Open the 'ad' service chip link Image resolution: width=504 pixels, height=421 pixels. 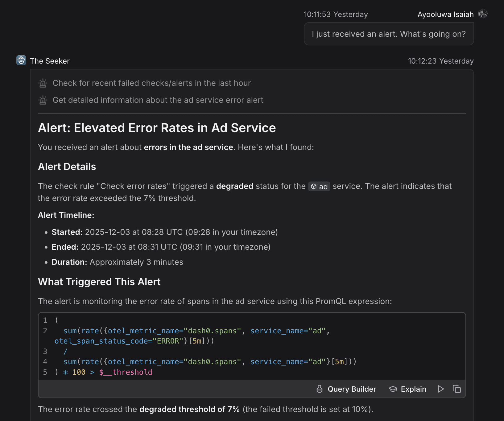pos(319,186)
